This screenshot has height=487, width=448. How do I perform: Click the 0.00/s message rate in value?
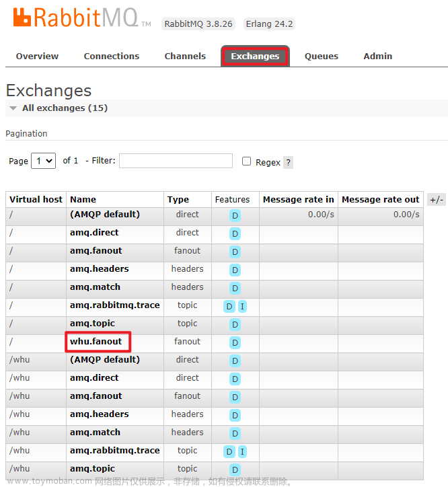pos(321,215)
